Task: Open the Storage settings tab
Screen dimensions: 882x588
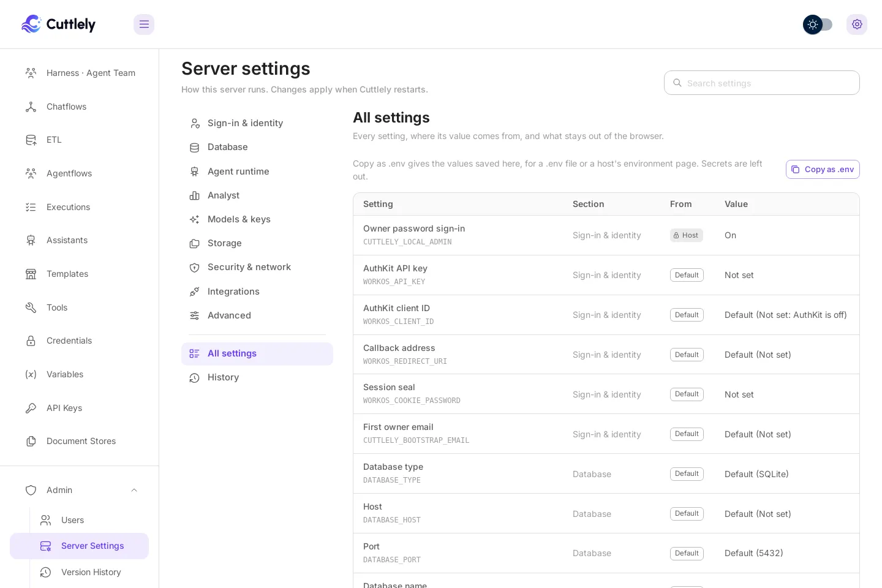Action: [x=257, y=243]
